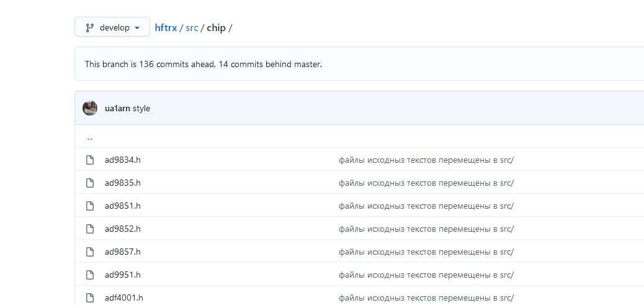
Task: Open commit message link for ad9951.h row
Action: tap(426, 275)
